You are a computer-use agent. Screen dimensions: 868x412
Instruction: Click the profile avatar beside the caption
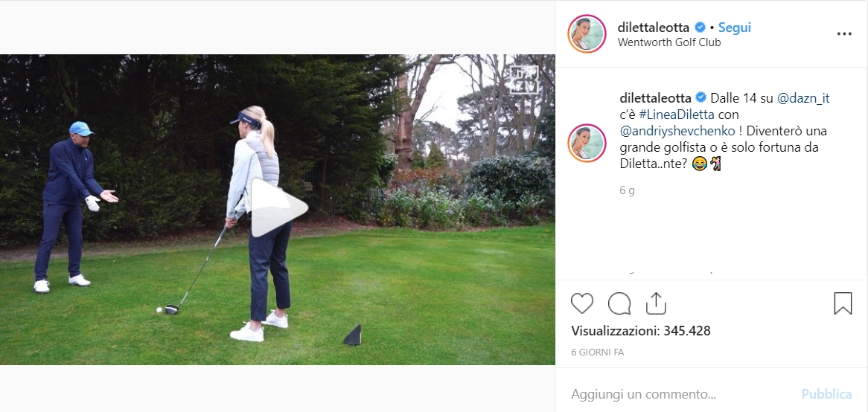tap(587, 144)
